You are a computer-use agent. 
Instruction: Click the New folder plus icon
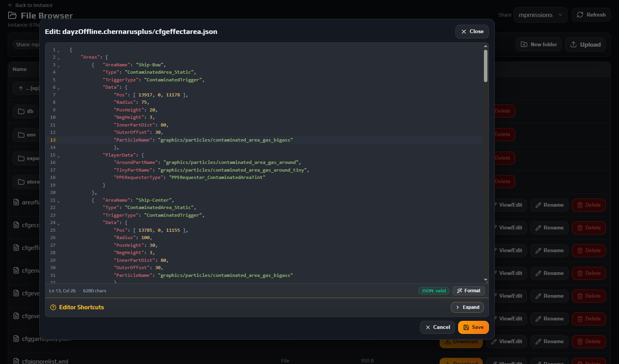coord(524,44)
